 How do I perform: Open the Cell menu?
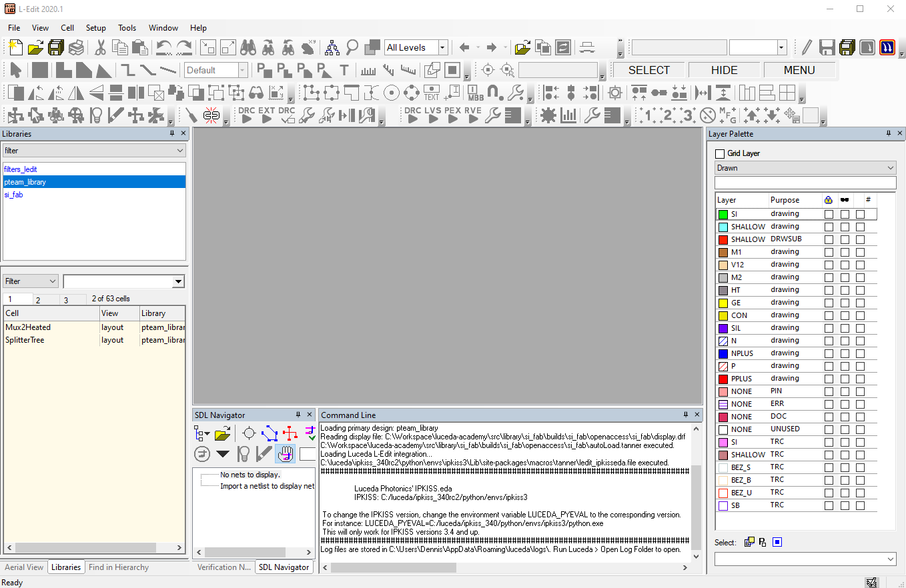[x=67, y=28]
